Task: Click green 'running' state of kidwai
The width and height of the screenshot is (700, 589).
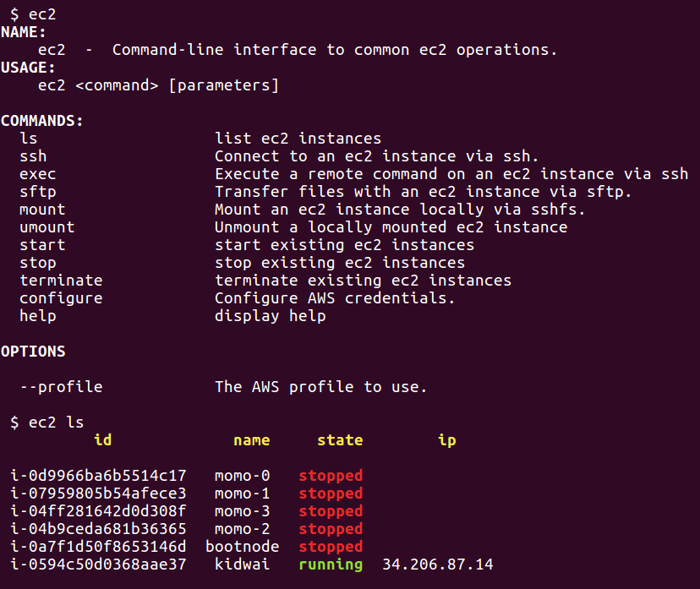Action: (331, 564)
